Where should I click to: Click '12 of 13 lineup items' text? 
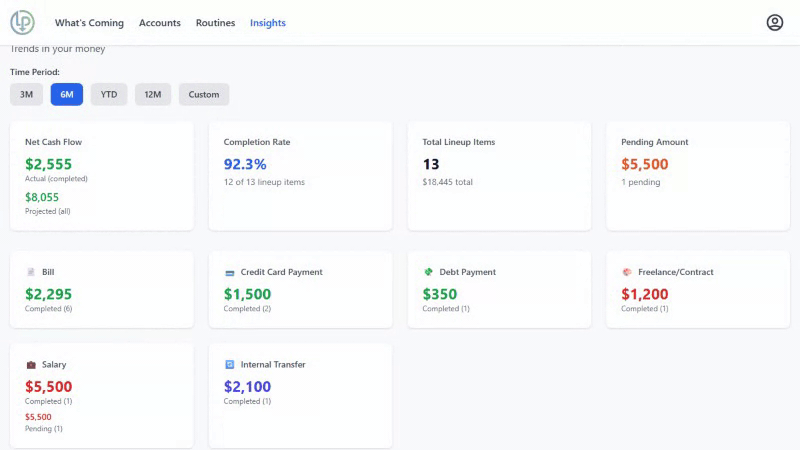[x=264, y=182]
